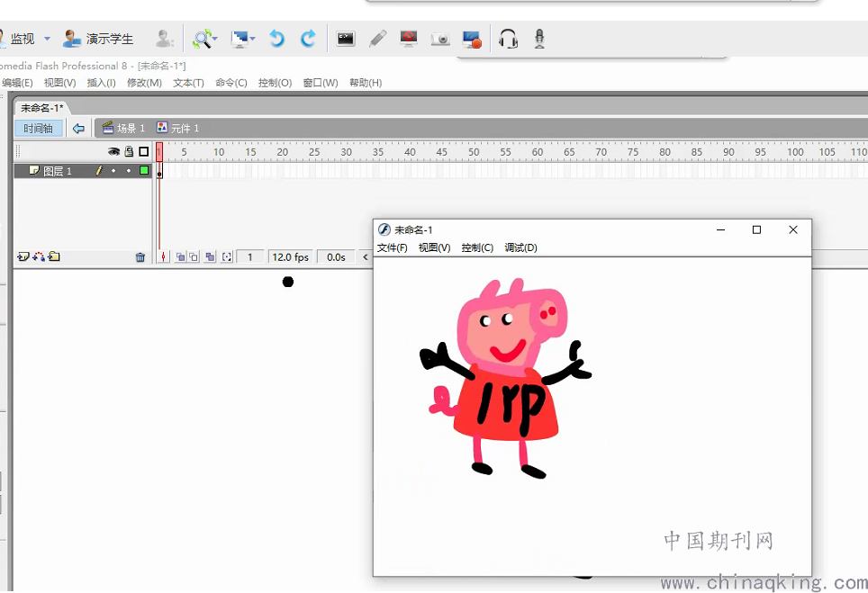The height and width of the screenshot is (593, 868).
Task: Add a motion guide layer
Action: 39,256
